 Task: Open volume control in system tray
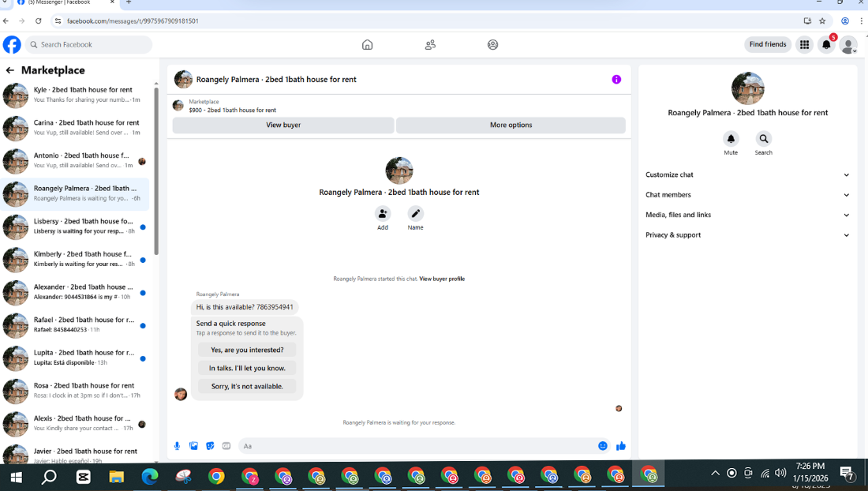pos(780,474)
